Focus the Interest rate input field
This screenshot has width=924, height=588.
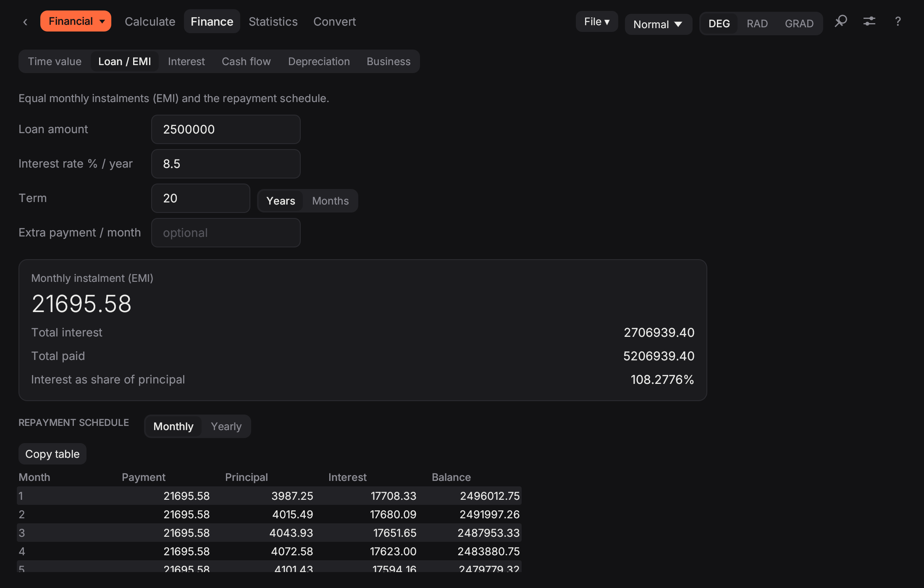226,164
